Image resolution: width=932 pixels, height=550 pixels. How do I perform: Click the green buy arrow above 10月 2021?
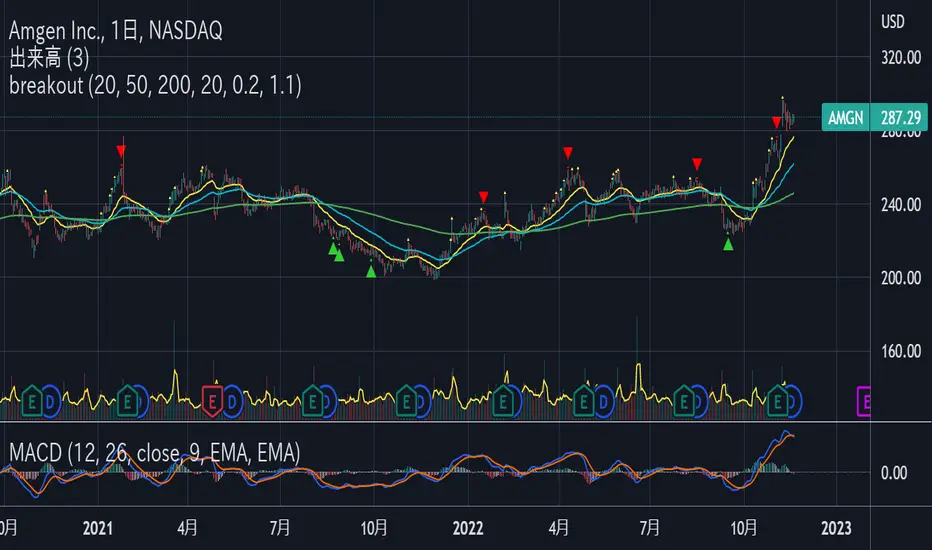coord(371,271)
